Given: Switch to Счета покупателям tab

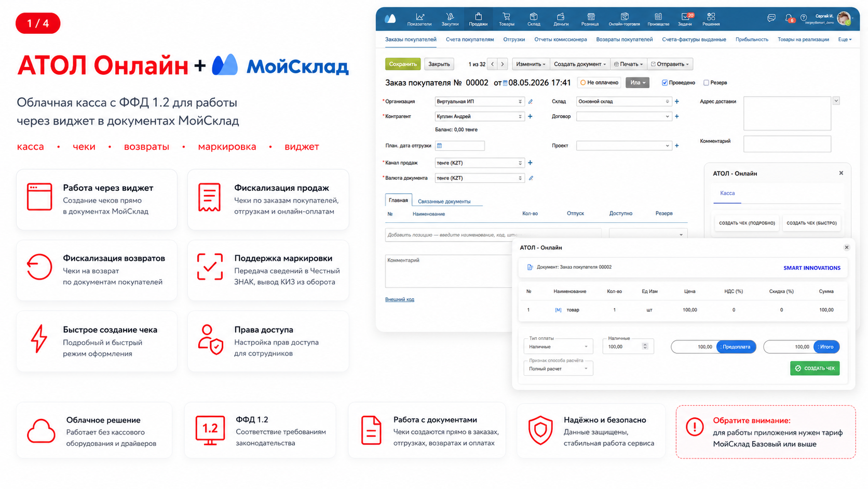Looking at the screenshot, I should click(x=470, y=39).
